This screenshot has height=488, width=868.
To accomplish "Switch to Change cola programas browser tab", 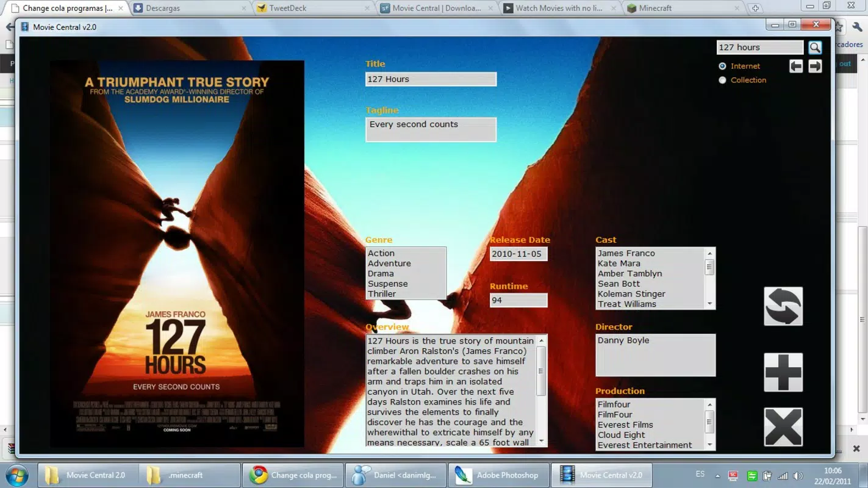I will pos(67,8).
